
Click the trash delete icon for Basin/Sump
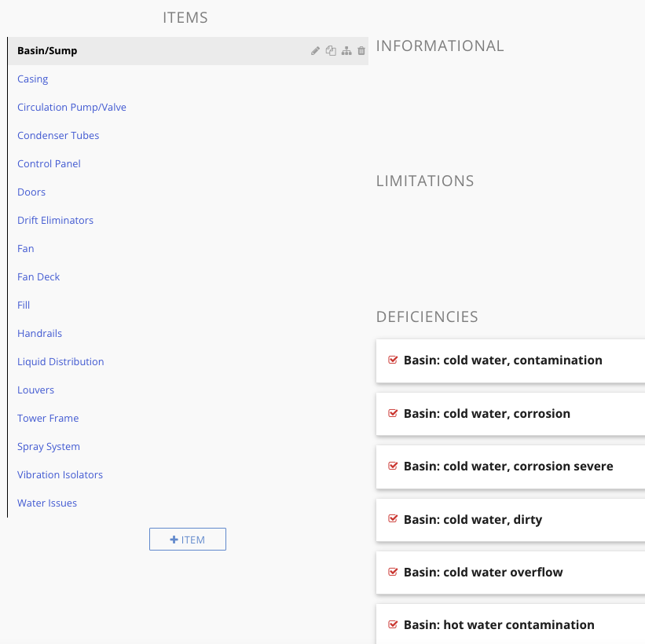click(x=361, y=51)
